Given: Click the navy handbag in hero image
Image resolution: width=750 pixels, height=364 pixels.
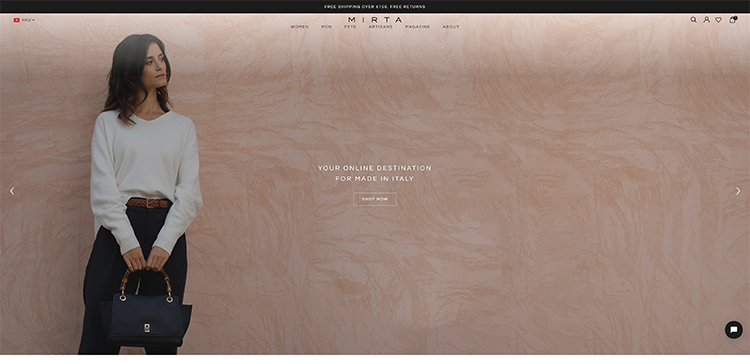Looking at the screenshot, I should tap(146, 311).
